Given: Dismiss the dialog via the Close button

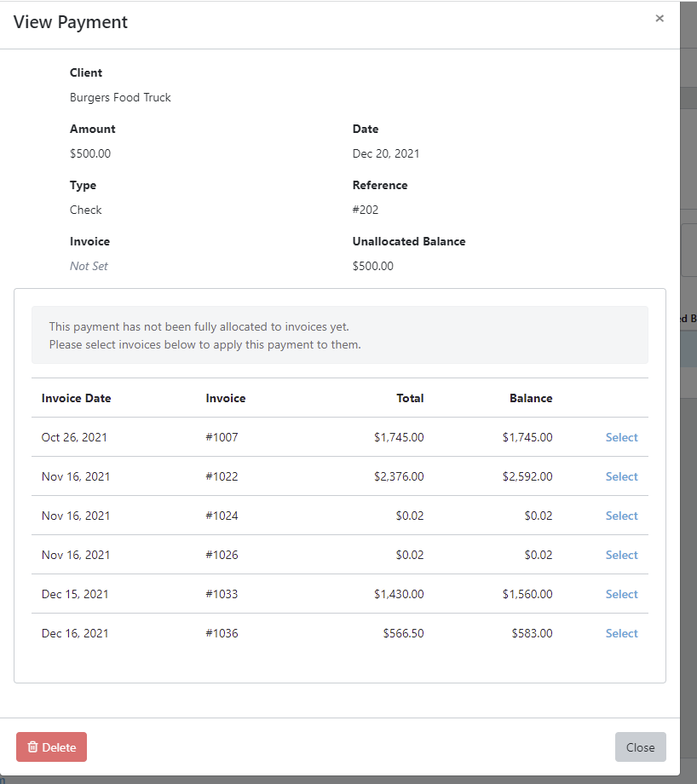Looking at the screenshot, I should (x=640, y=747).
